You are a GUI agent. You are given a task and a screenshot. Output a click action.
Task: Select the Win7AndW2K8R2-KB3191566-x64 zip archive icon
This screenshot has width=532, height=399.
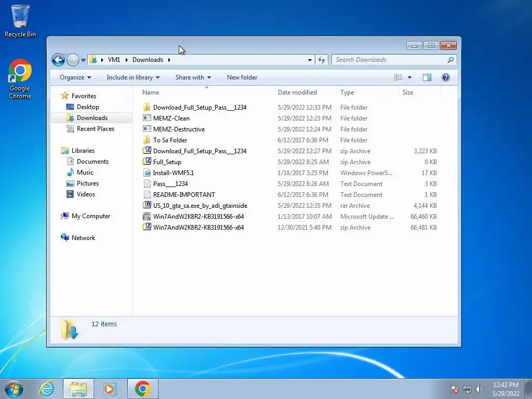pos(147,227)
